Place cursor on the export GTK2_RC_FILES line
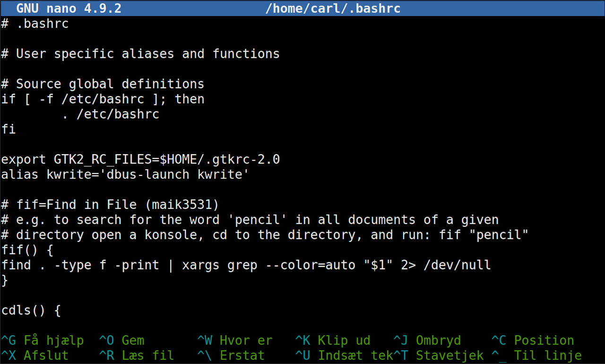The image size is (605, 364). coord(140,160)
